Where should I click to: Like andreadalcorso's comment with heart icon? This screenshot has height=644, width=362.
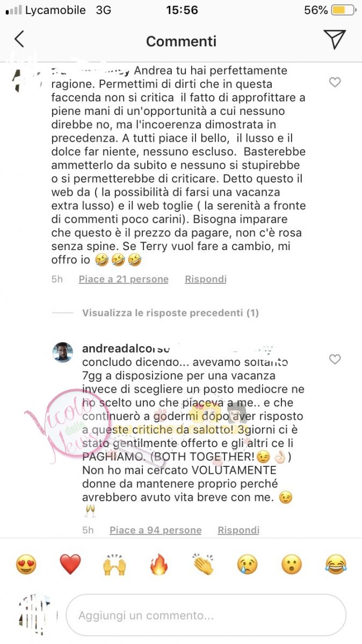click(x=335, y=359)
